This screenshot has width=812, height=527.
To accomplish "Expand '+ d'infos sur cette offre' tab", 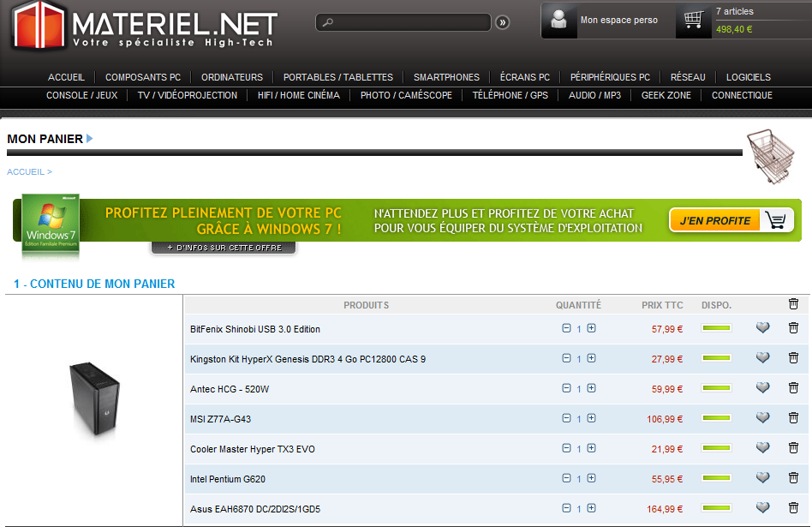I will pos(224,248).
